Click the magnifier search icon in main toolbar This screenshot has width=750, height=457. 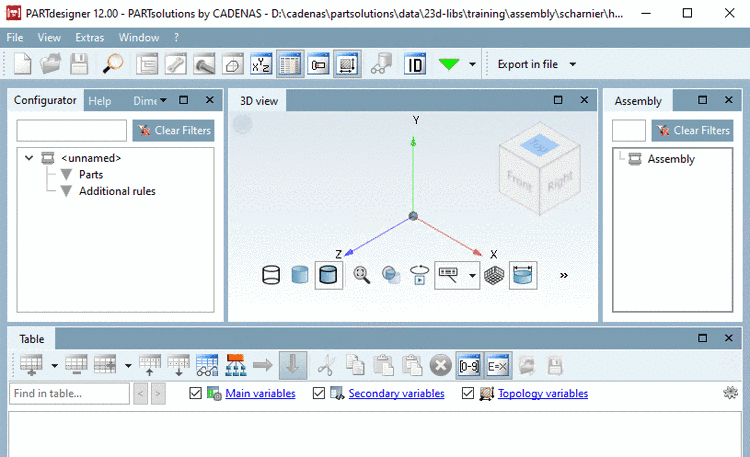click(x=113, y=64)
